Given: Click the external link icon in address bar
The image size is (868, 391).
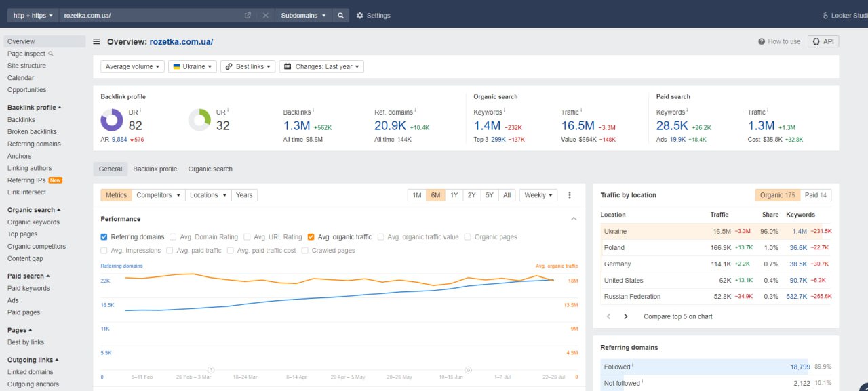Looking at the screenshot, I should pos(248,15).
